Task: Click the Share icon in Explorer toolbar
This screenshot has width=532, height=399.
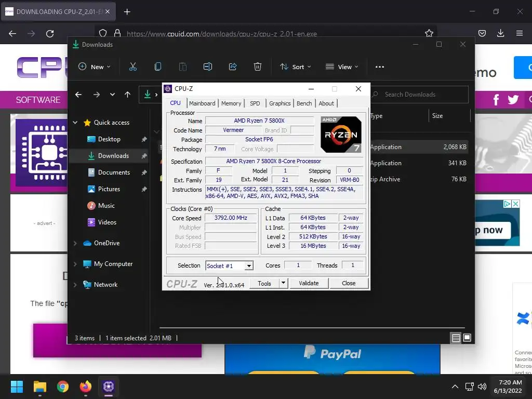Action: [x=233, y=67]
